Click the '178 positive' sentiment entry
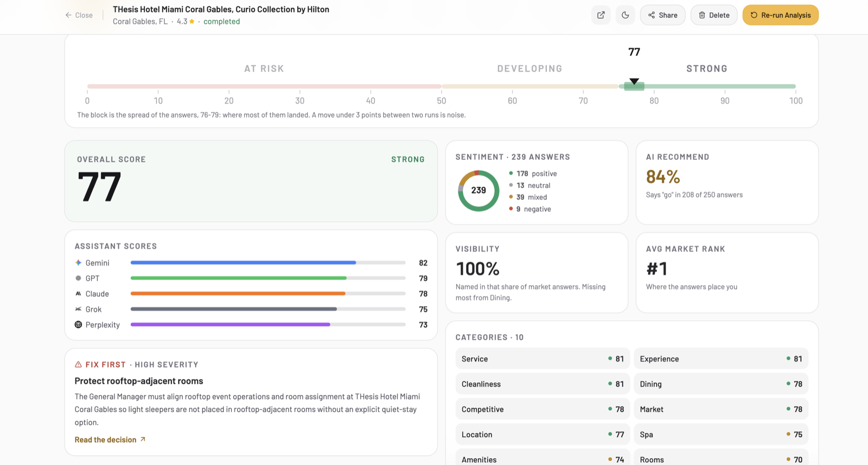This screenshot has width=868, height=465. pyautogui.click(x=533, y=173)
